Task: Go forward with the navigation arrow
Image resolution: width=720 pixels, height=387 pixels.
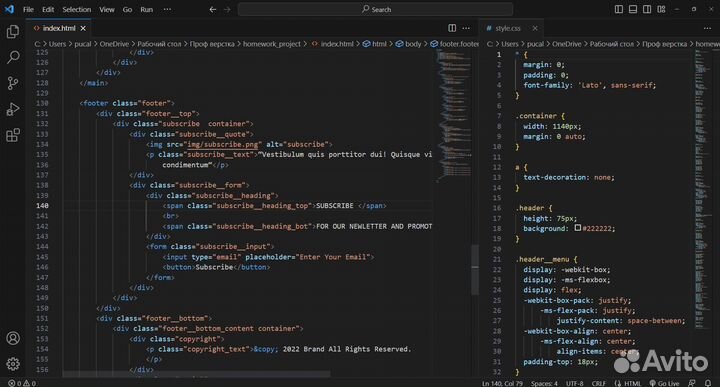Action: coord(227,9)
